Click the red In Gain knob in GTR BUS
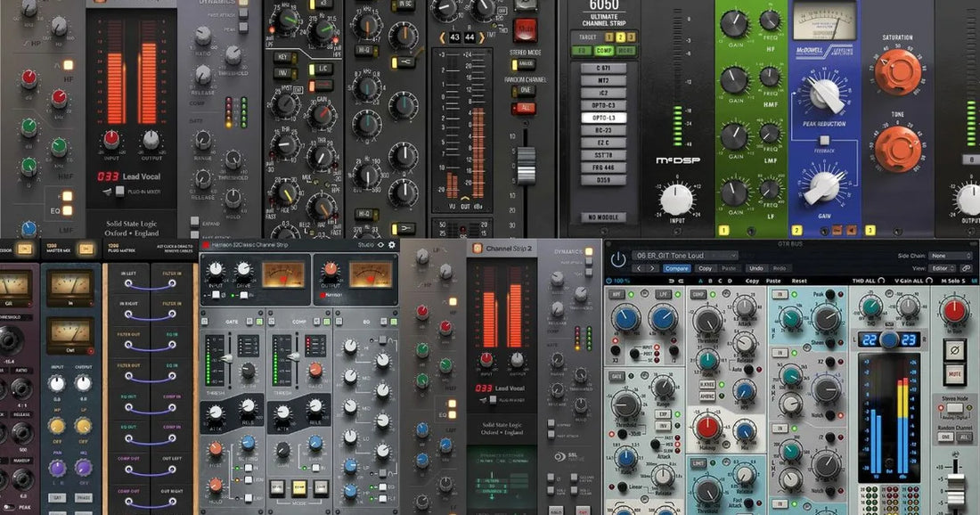This screenshot has height=515, width=980. coord(954,310)
